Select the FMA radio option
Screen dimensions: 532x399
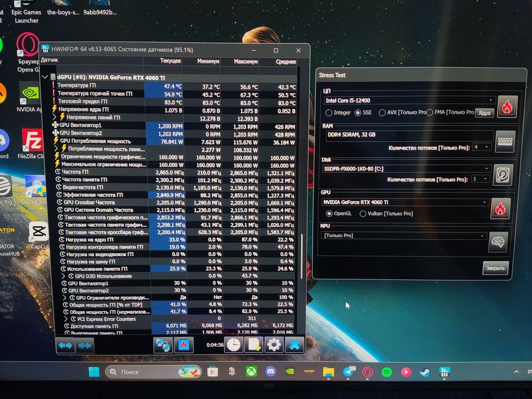[x=450, y=112]
